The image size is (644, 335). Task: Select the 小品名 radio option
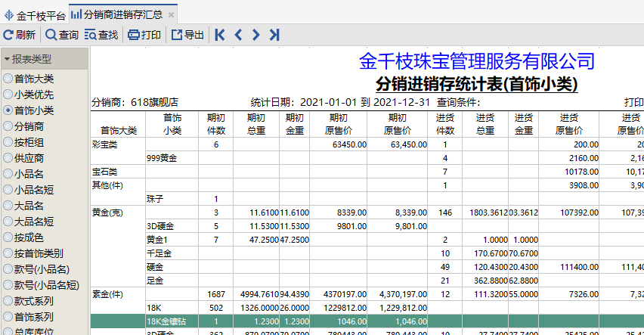tap(8, 173)
